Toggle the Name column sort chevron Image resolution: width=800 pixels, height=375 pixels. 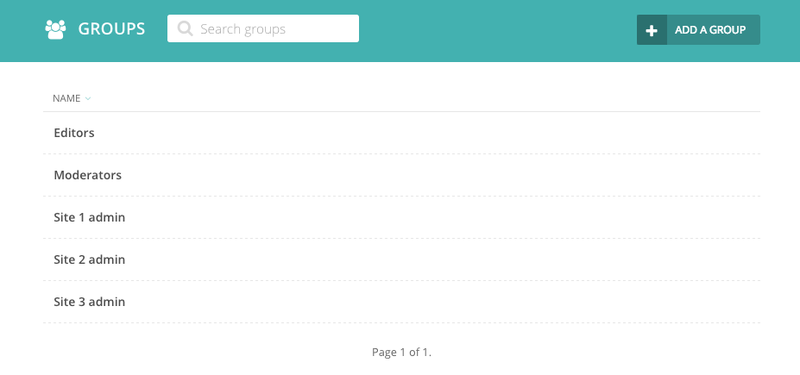tap(88, 98)
